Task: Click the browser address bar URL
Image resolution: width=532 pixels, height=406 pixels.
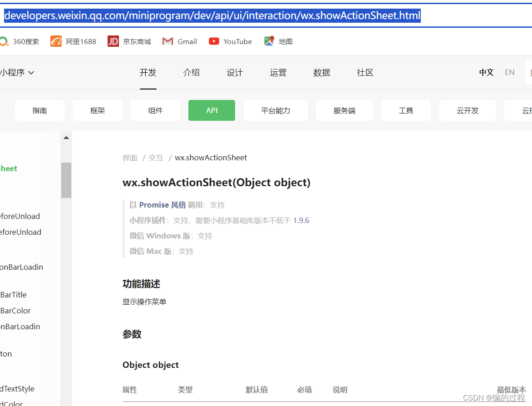Action: (x=212, y=15)
